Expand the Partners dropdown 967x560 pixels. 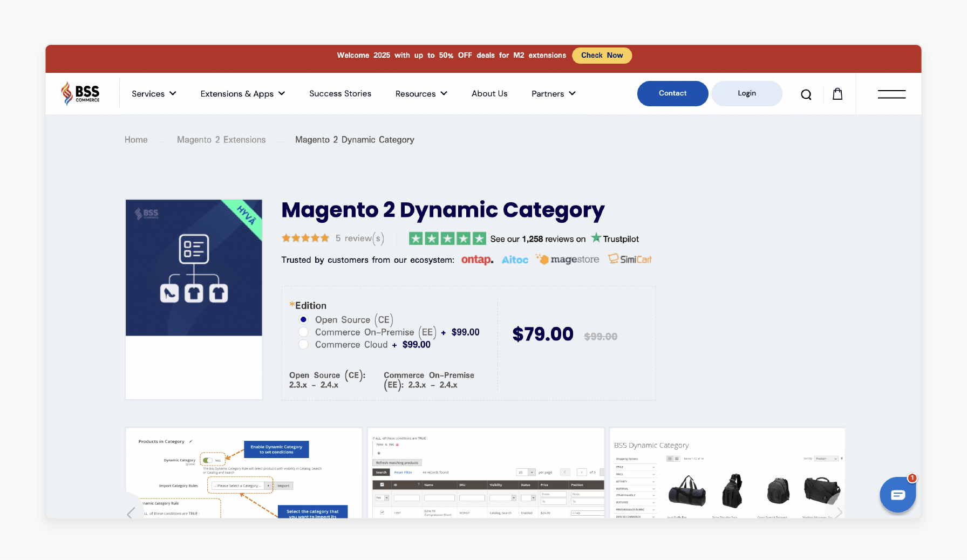click(553, 93)
